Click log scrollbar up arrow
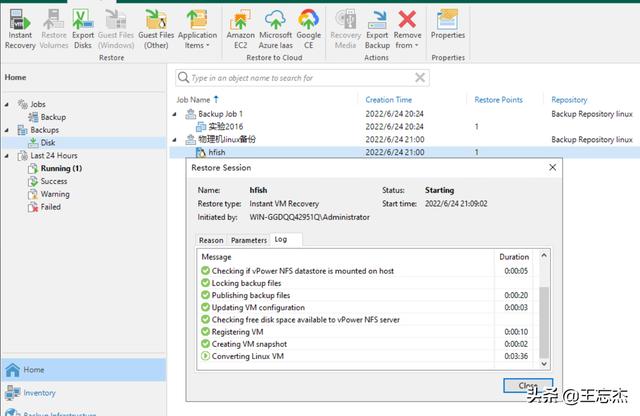This screenshot has height=416, width=640. tap(544, 256)
